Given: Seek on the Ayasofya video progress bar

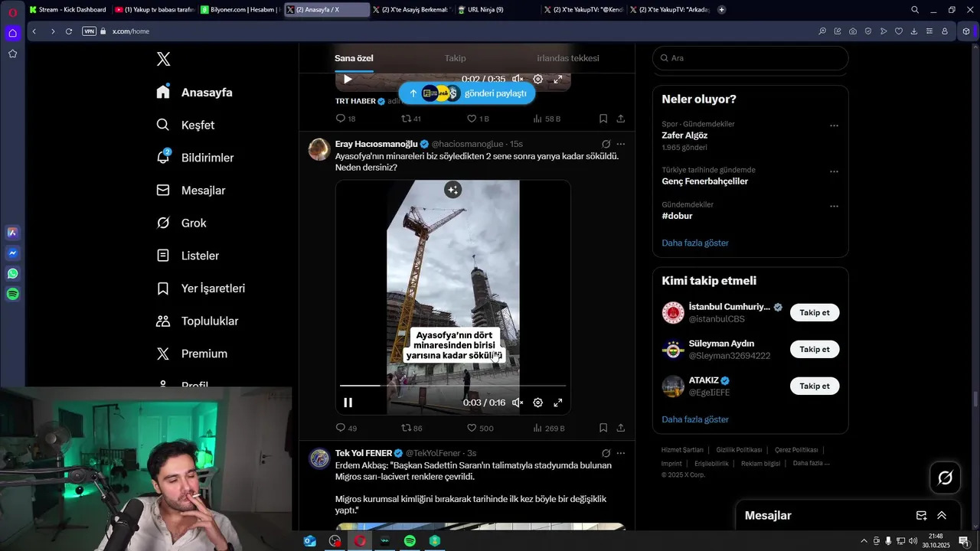Looking at the screenshot, I should coord(453,386).
